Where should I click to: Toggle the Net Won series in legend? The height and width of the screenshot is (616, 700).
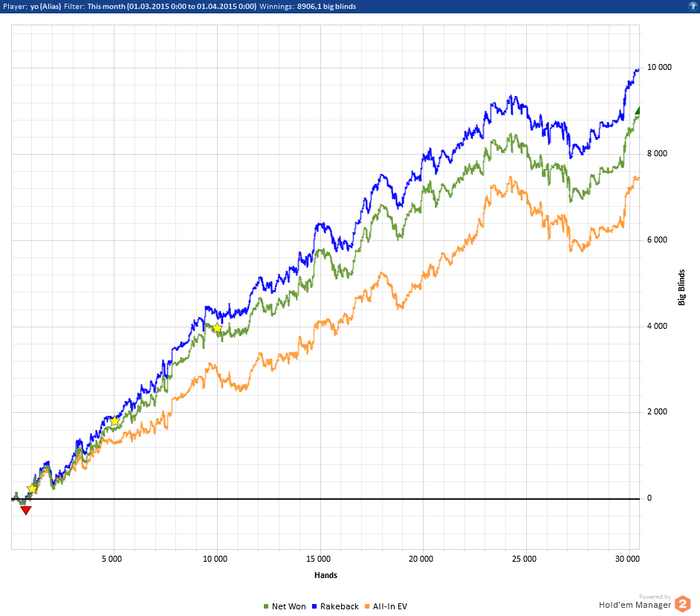tap(285, 606)
